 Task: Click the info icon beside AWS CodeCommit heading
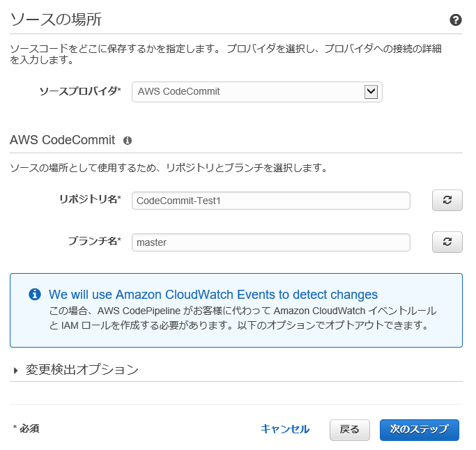click(128, 141)
